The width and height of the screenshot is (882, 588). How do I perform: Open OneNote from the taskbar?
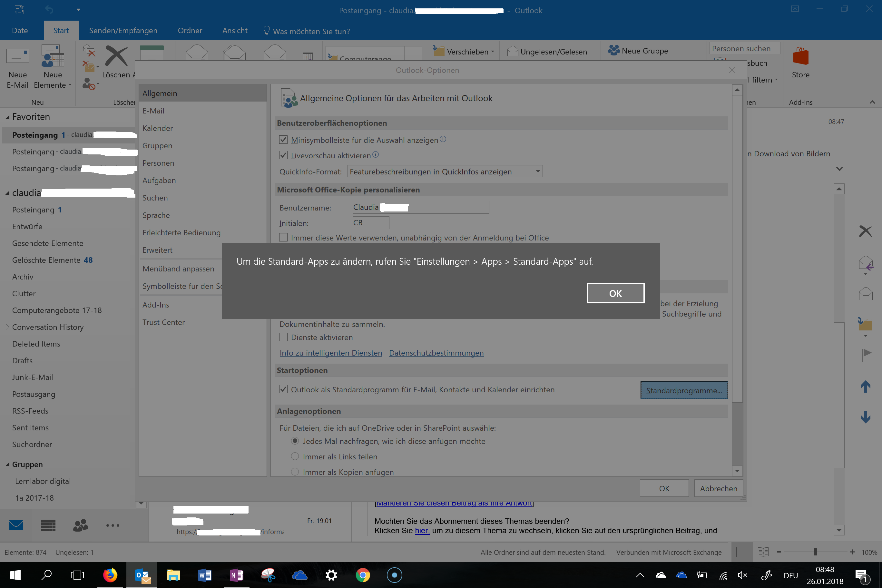coord(237,574)
